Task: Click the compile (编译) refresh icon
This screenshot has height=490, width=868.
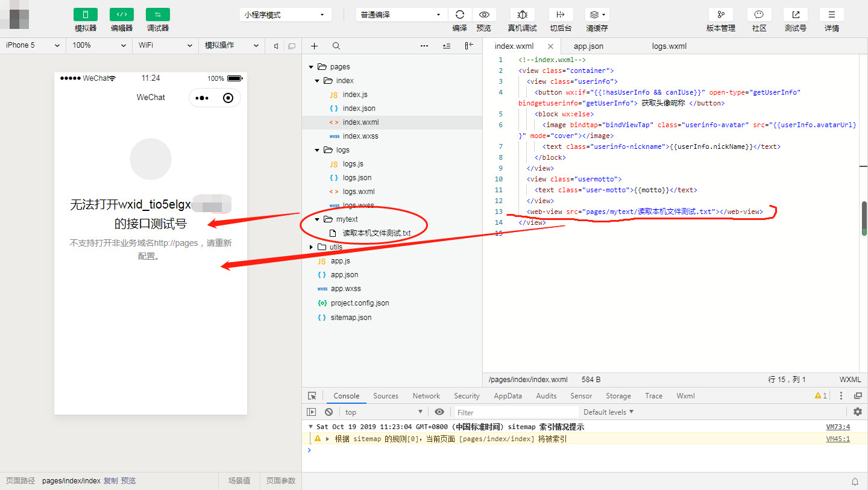Action: 459,15
